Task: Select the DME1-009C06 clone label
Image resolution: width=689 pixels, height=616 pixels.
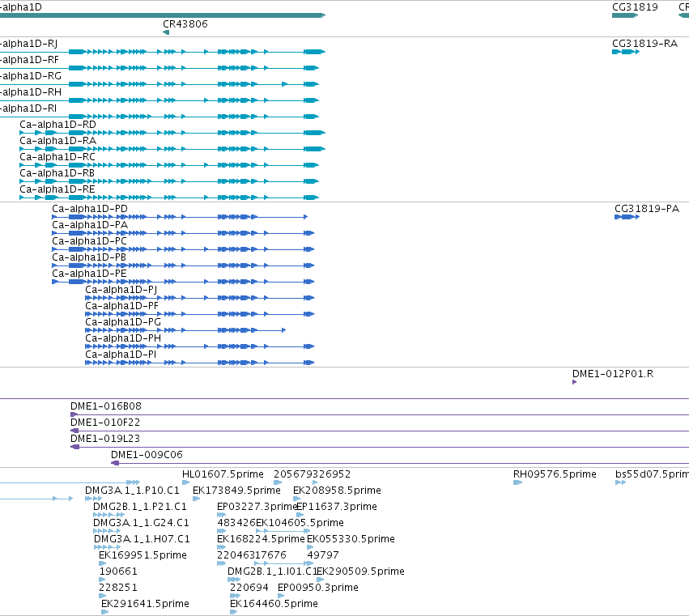Action: (147, 455)
